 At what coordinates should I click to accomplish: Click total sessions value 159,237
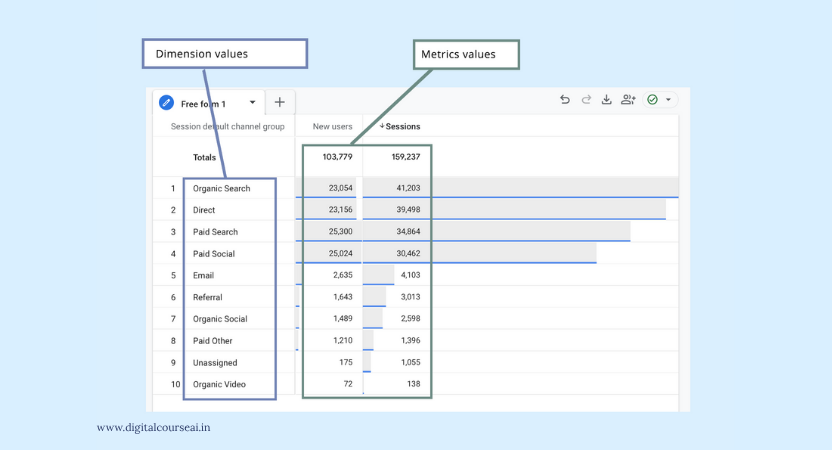tap(405, 157)
